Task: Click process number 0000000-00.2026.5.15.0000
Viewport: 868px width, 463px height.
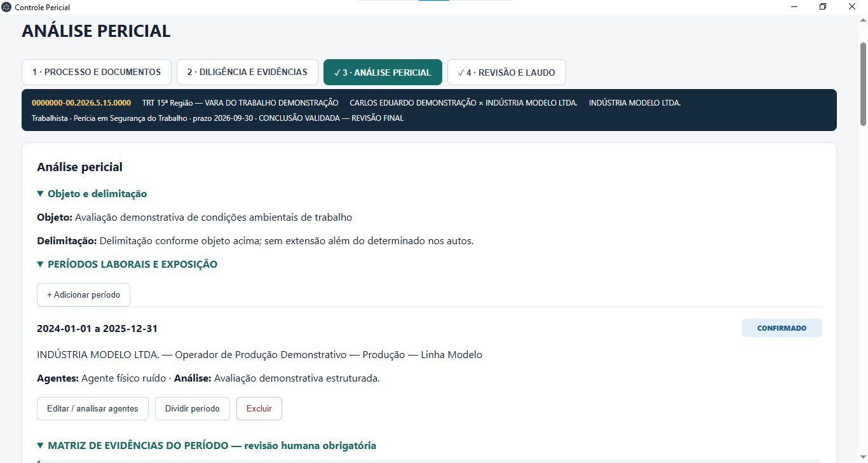Action: point(81,103)
